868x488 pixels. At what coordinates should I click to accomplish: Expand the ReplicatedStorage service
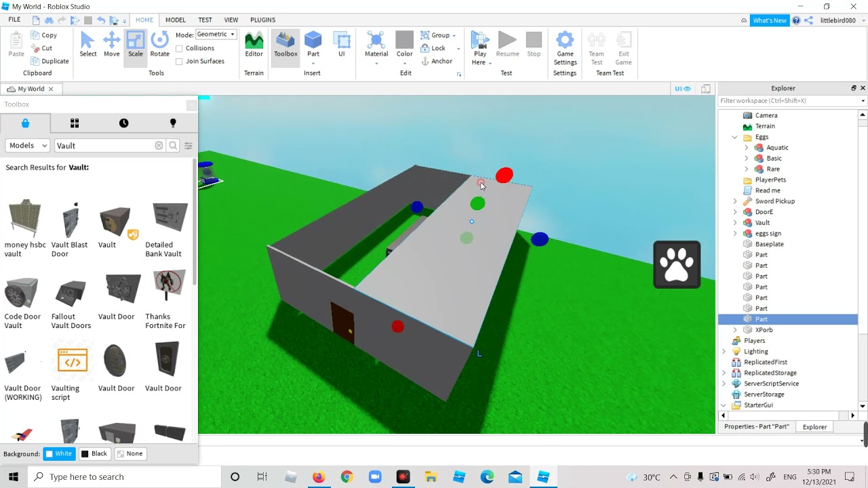pos(724,373)
